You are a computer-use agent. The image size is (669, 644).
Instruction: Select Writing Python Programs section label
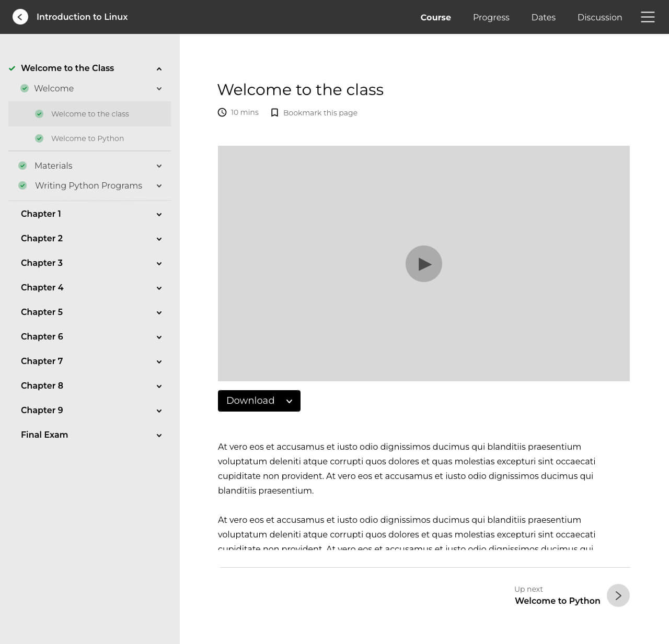[x=88, y=185]
